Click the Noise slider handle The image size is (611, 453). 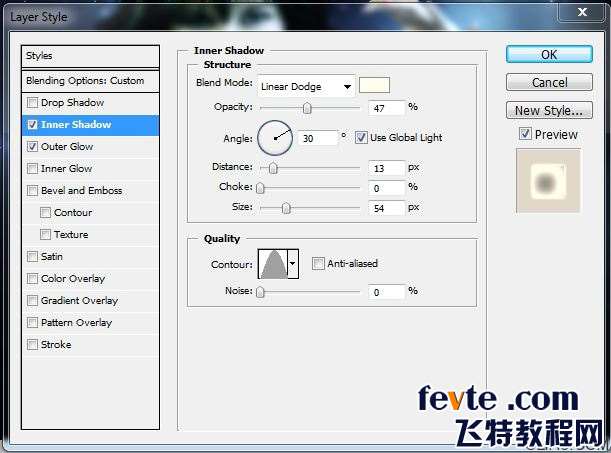coord(260,292)
